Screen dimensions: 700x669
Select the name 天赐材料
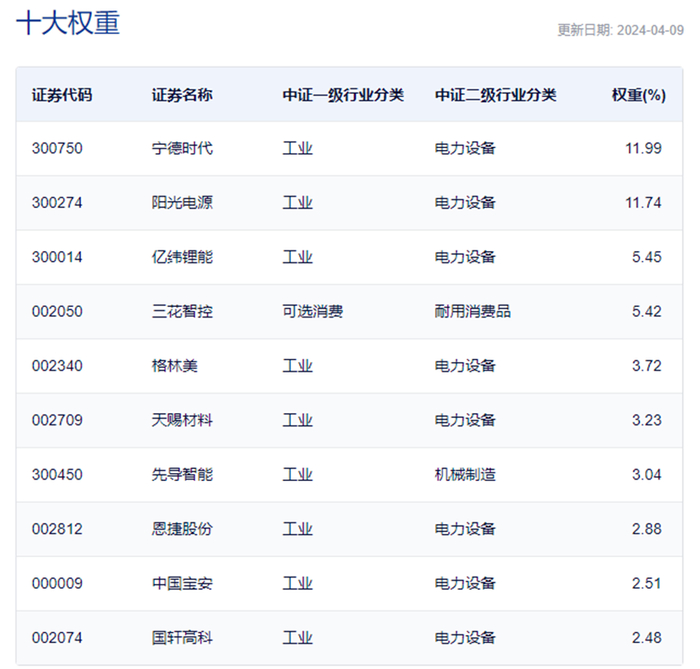click(182, 420)
